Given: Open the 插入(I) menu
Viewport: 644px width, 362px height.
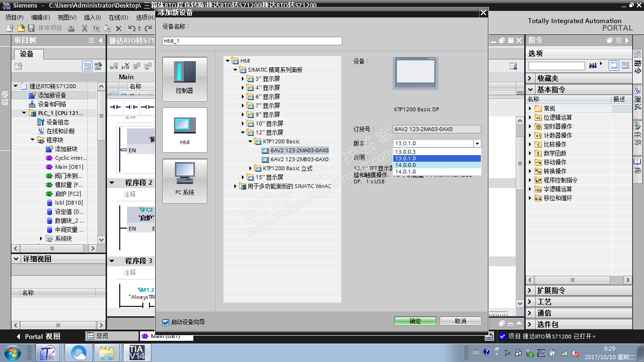Looking at the screenshot, I should [x=92, y=17].
